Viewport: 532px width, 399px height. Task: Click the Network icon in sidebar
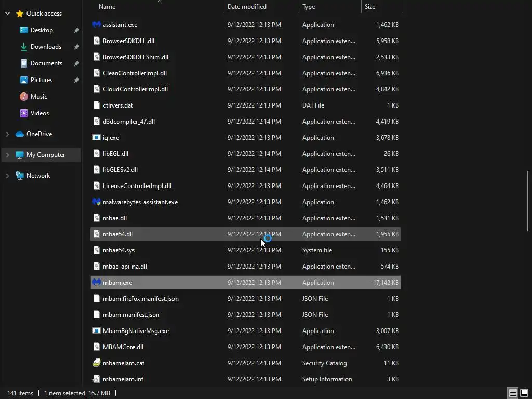click(x=20, y=176)
